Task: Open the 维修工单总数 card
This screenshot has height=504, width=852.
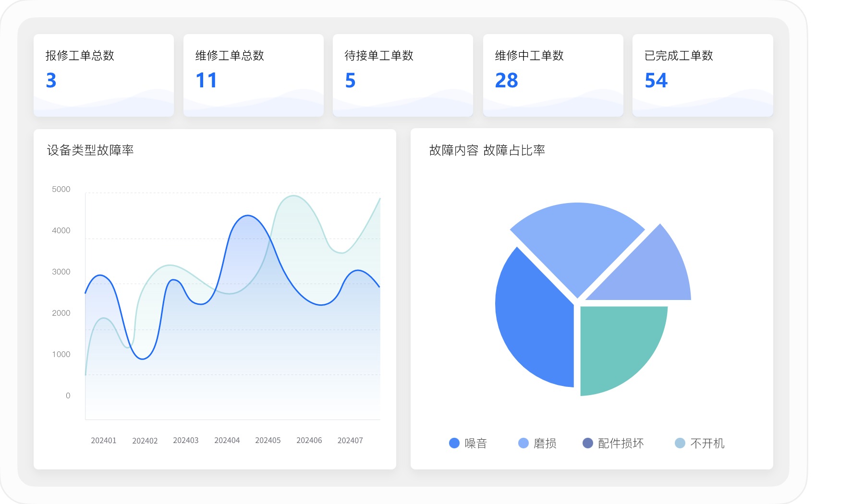Action: point(254,75)
